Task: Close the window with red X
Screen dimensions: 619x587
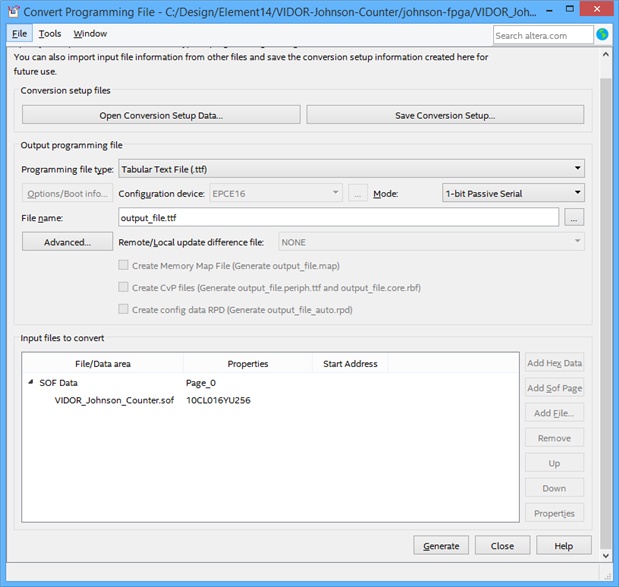Action: tap(596, 9)
